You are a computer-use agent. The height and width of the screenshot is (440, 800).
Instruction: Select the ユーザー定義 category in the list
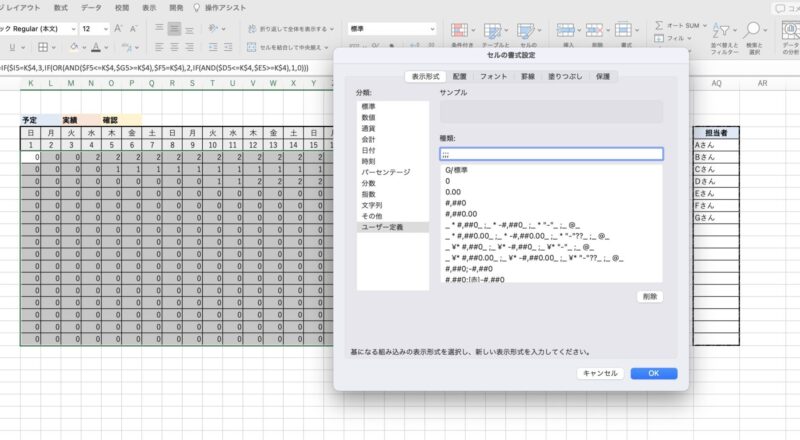click(x=392, y=227)
